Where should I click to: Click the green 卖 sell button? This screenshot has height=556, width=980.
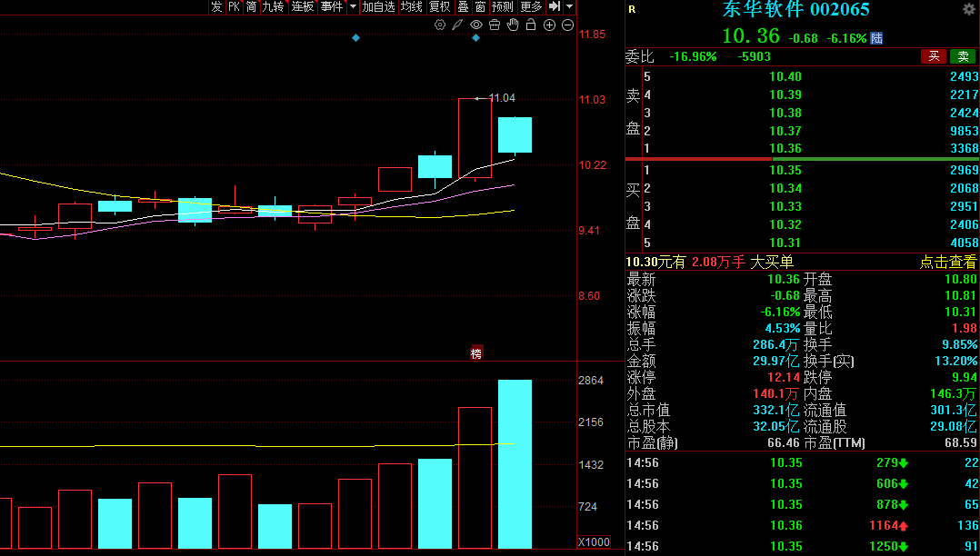click(x=963, y=56)
